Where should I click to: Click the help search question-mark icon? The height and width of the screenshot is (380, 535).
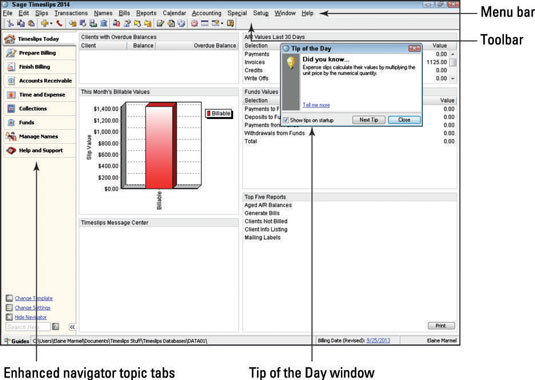pyautogui.click(x=56, y=327)
